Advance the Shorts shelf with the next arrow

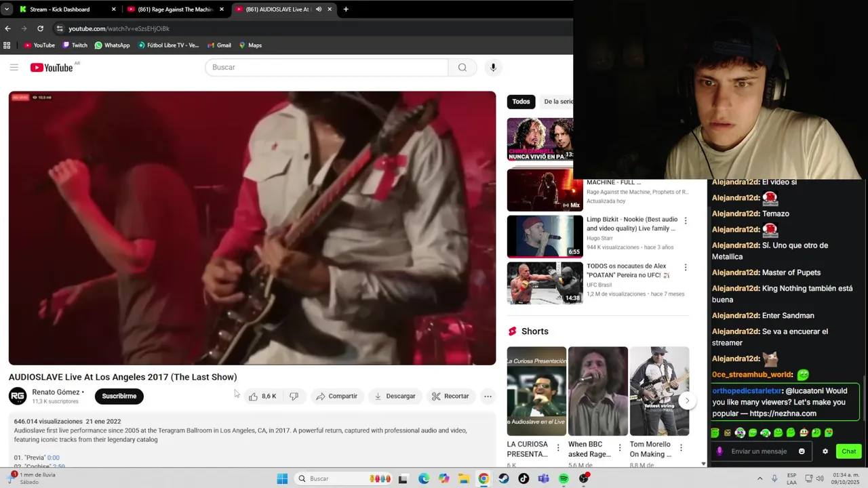click(x=687, y=401)
